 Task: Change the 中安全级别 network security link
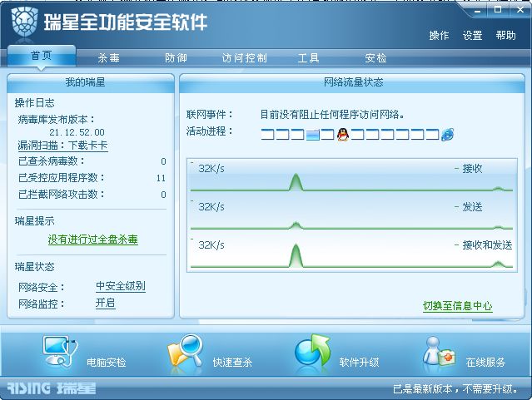pyautogui.click(x=121, y=286)
